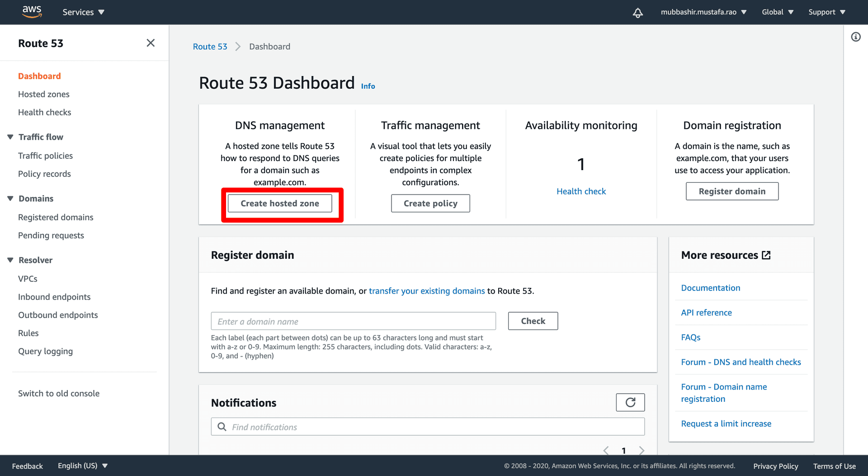The width and height of the screenshot is (868, 476).
Task: Collapse the Traffic flow section
Action: coord(10,137)
